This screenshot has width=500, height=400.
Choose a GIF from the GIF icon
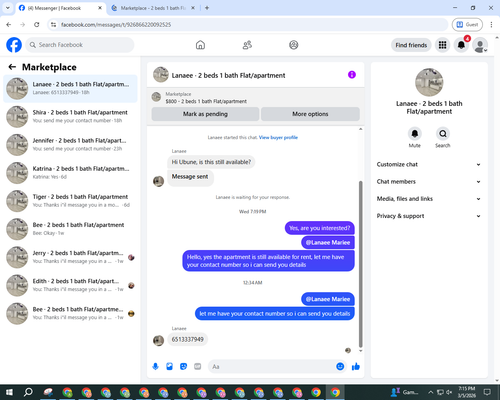click(198, 367)
